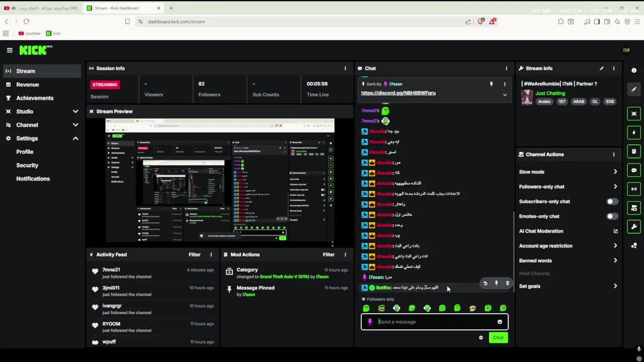Viewport: 644px width, 362px height.
Task: Open Notifications under Settings
Action: tap(33, 178)
